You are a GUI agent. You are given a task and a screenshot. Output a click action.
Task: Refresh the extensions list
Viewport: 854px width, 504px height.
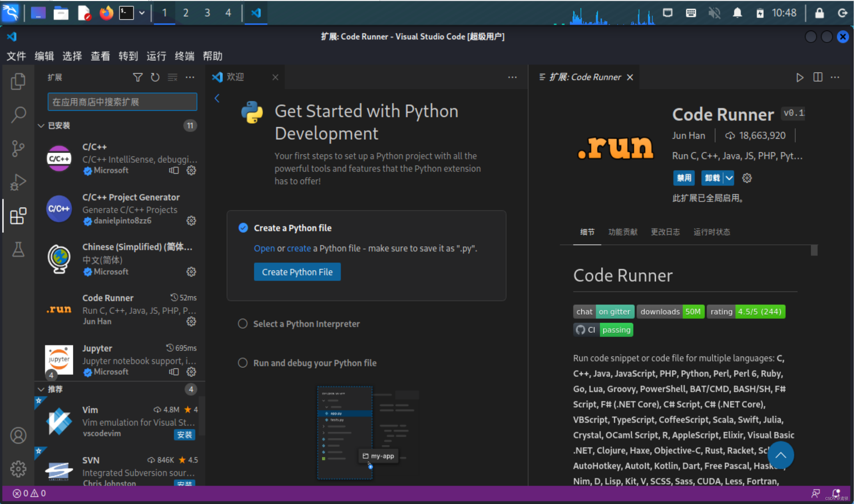click(155, 77)
